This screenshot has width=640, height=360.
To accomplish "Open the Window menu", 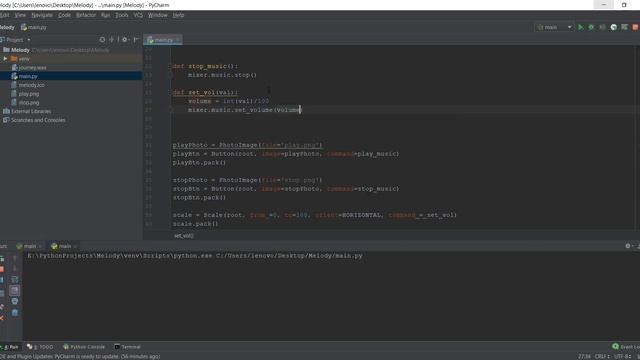I will (158, 15).
